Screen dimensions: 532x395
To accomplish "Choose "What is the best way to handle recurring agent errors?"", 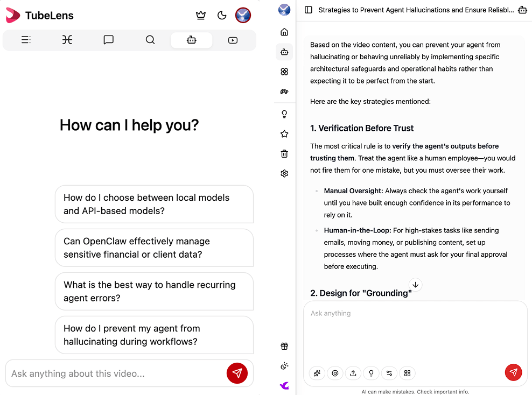I will [154, 291].
